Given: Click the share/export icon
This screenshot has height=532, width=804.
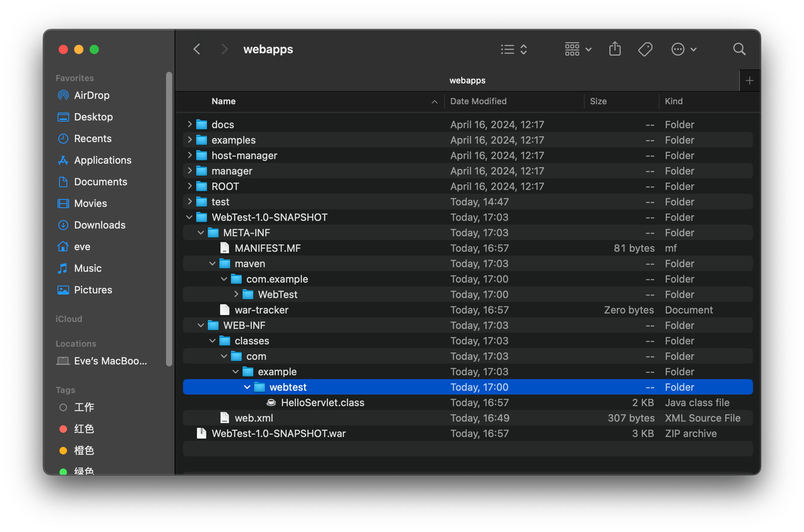Looking at the screenshot, I should coord(616,49).
